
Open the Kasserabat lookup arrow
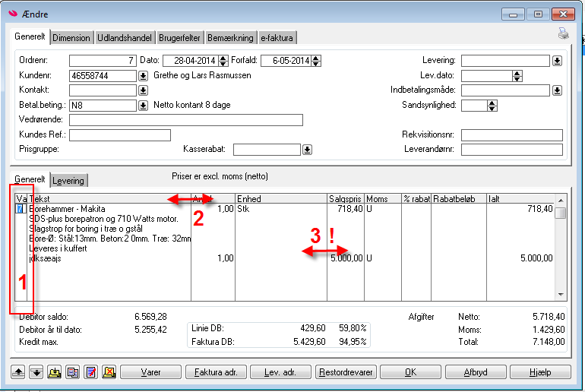(307, 150)
